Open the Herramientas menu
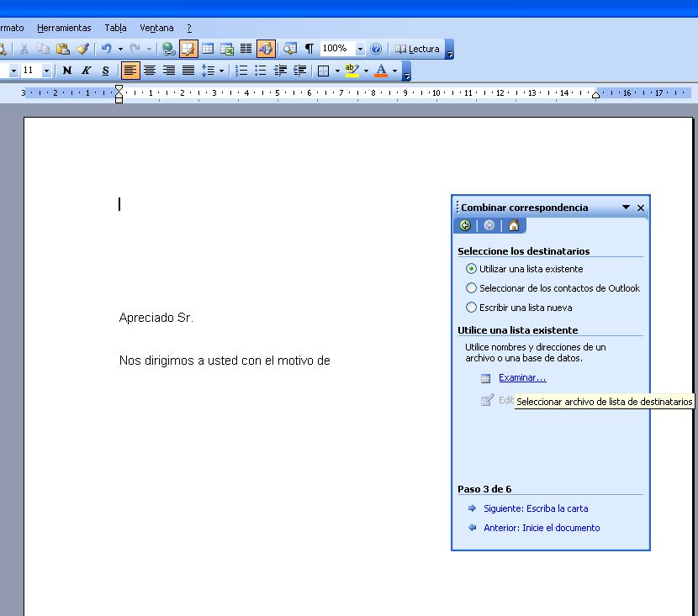 click(64, 28)
